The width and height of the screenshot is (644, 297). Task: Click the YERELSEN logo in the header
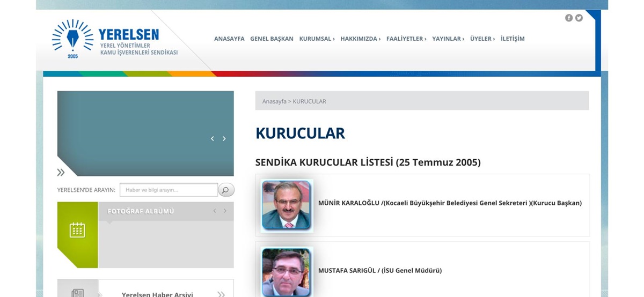114,39
